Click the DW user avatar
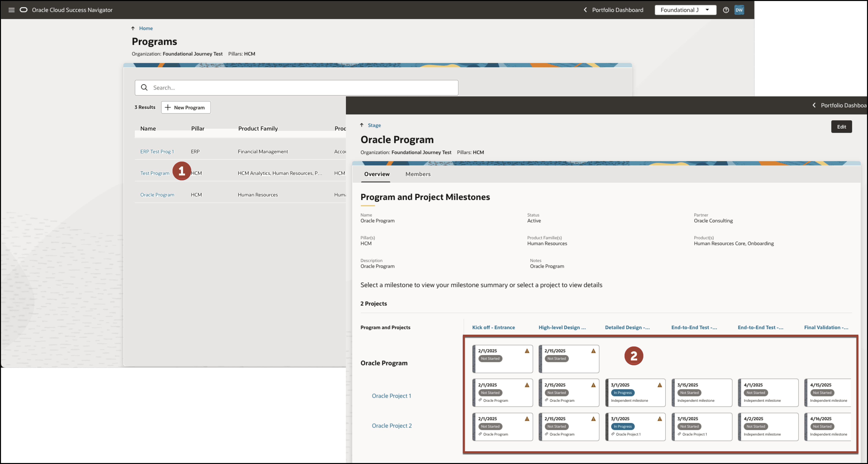This screenshot has height=464, width=868. coord(739,10)
